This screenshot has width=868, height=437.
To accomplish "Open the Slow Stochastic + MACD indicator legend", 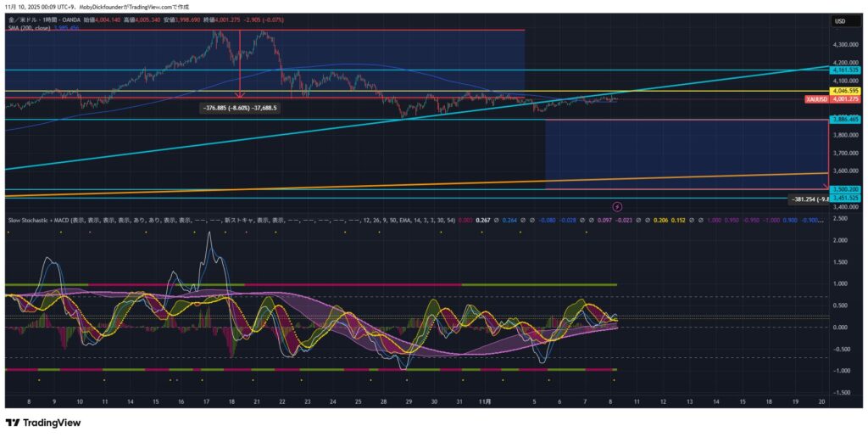I will (51, 219).
